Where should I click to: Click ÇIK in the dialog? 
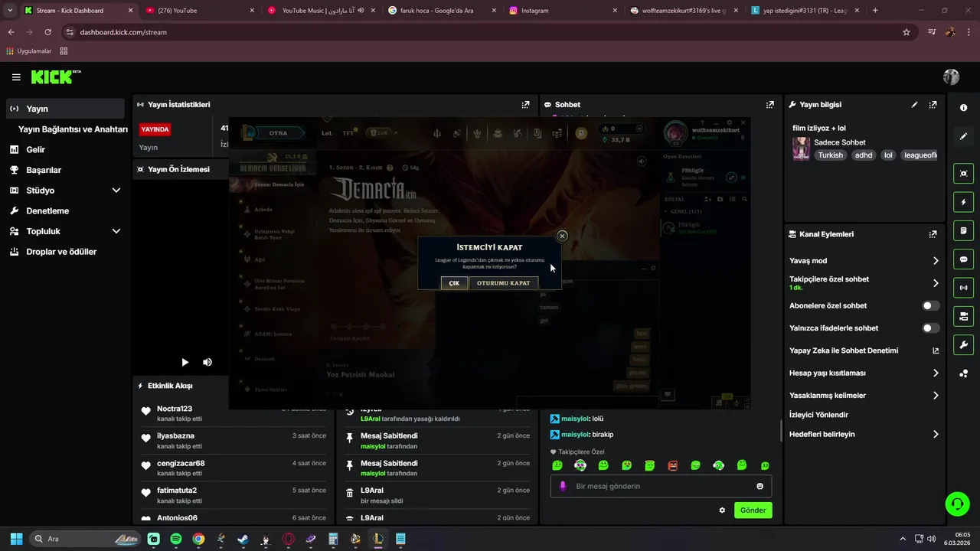(x=454, y=283)
